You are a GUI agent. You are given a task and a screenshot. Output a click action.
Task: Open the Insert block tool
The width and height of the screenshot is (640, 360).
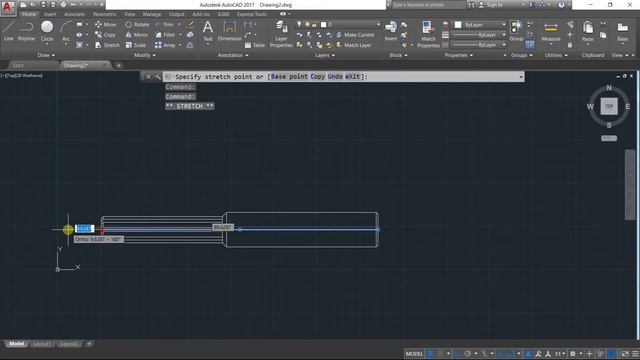coord(391,31)
